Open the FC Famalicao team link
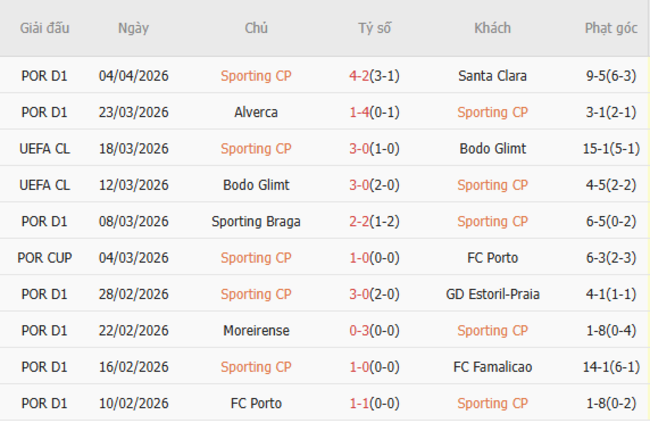The height and width of the screenshot is (423, 650). click(492, 367)
